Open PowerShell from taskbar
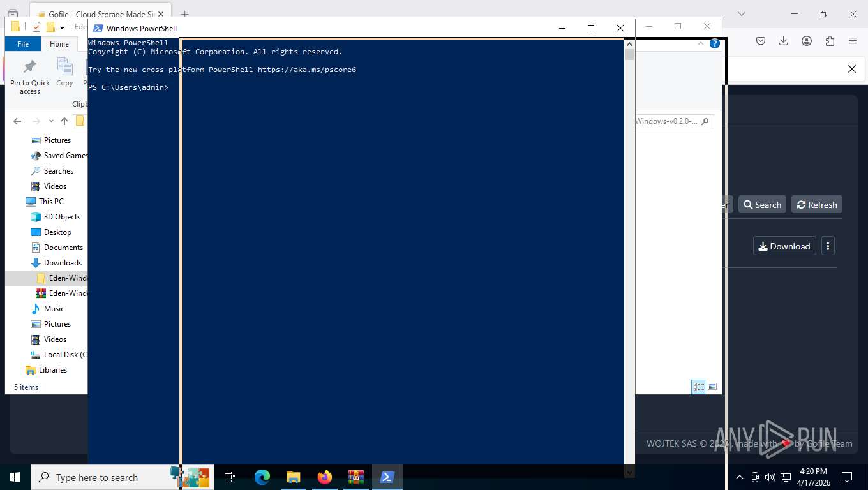Image resolution: width=868 pixels, height=490 pixels. [x=387, y=477]
